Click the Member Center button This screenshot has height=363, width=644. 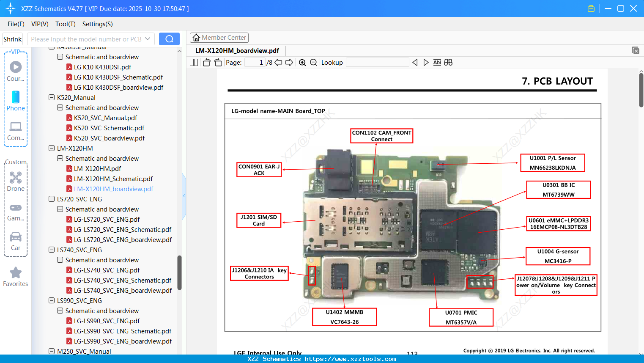click(x=219, y=37)
